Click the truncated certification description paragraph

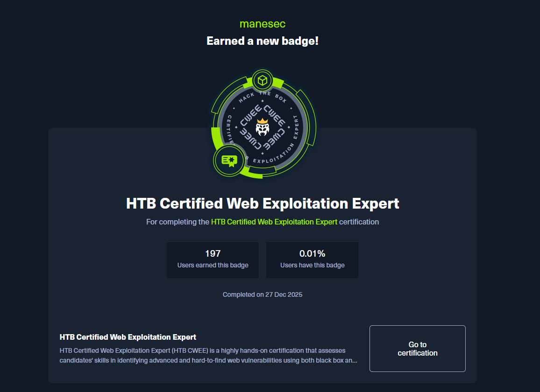(208, 355)
